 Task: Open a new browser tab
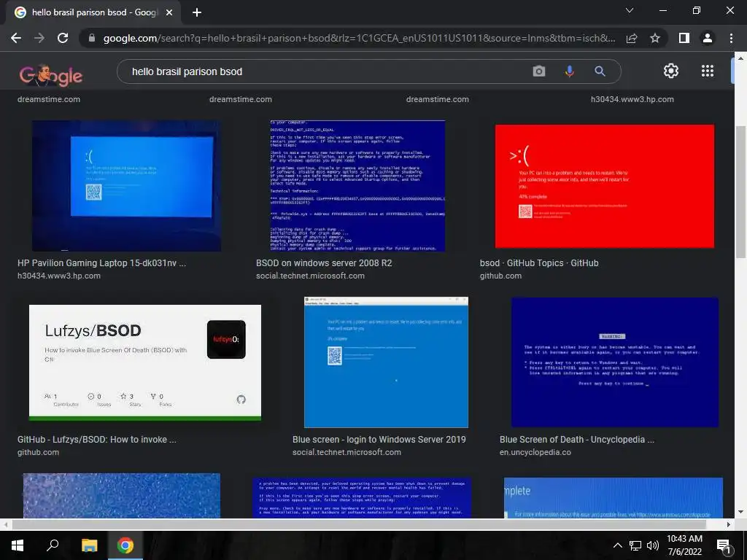[197, 12]
